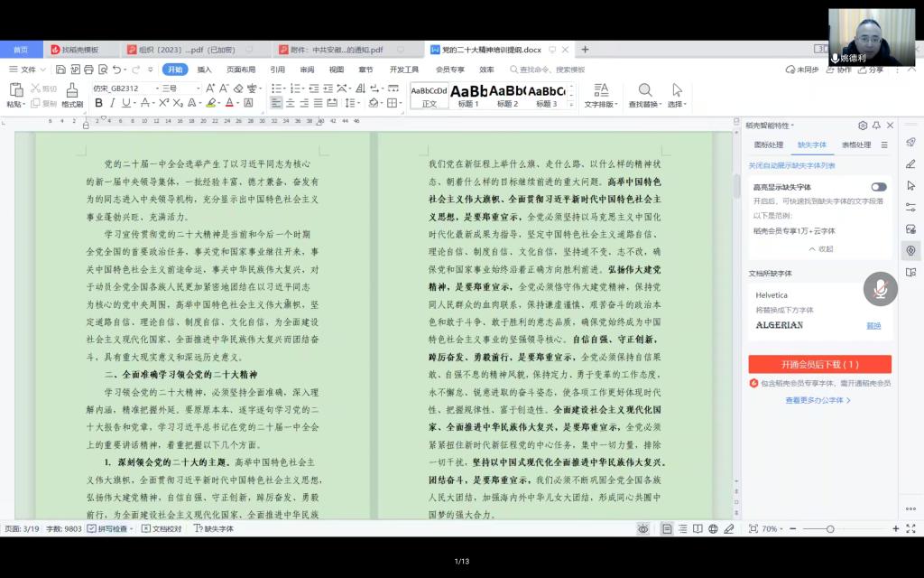Toggle 文档校对 in the status bar
Viewport: 924px width, 578px height.
[162, 528]
